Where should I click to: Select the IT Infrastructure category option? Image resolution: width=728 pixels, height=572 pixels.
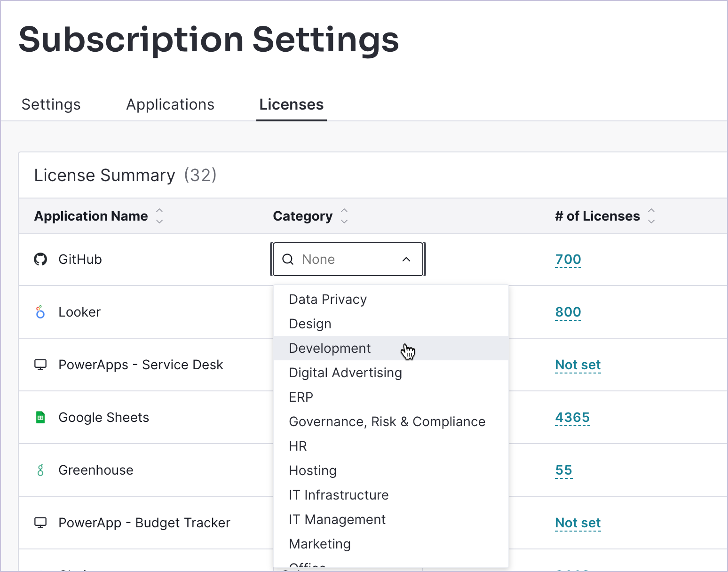[x=339, y=495]
